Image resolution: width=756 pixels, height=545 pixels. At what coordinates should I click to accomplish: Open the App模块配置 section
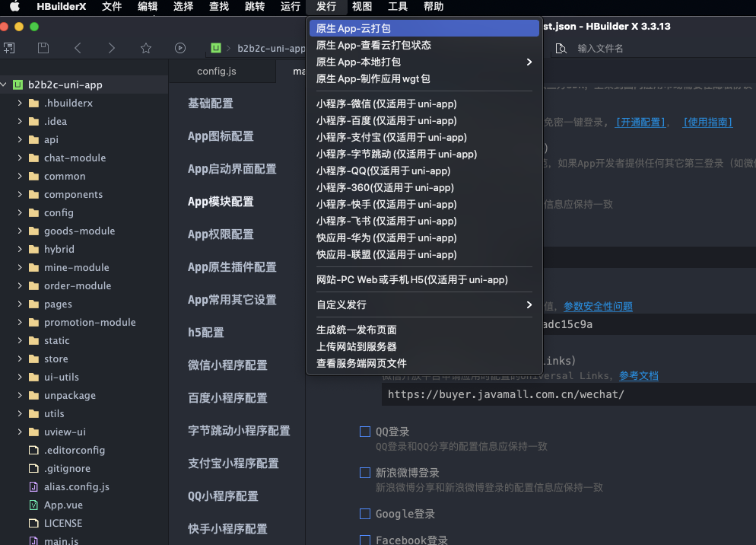(221, 202)
